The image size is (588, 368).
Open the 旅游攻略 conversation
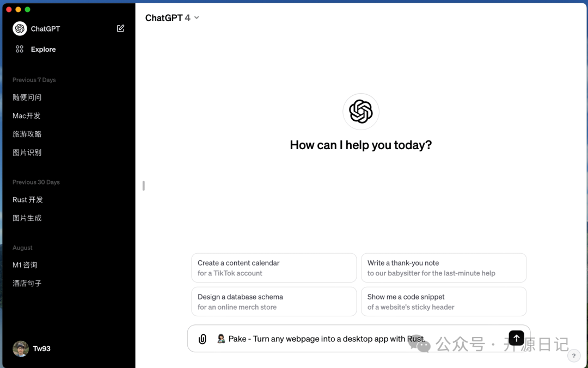click(27, 134)
